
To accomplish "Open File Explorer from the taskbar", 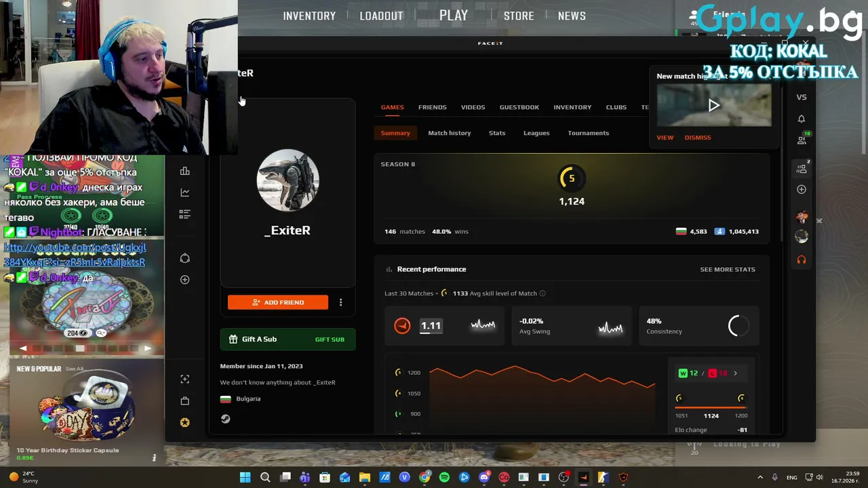I will point(365,477).
